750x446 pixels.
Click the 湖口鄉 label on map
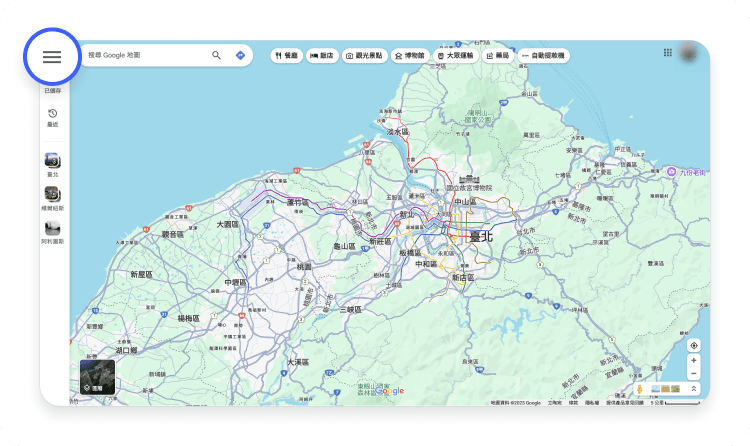click(x=126, y=350)
